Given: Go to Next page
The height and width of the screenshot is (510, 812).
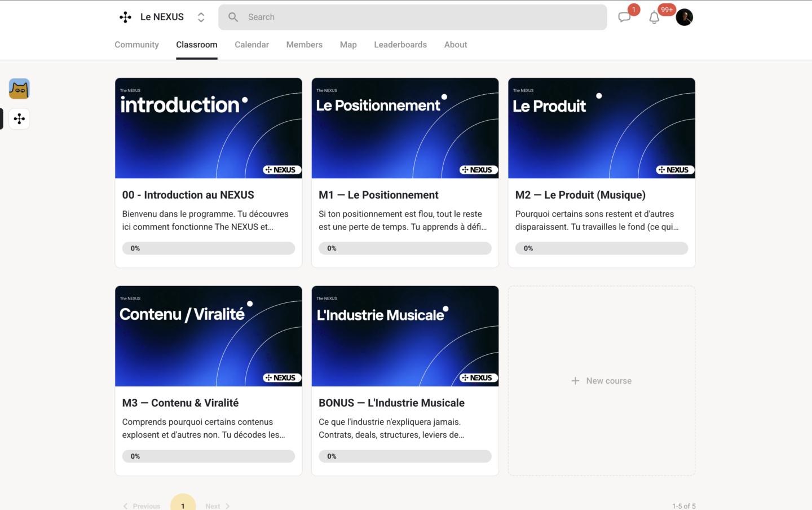Looking at the screenshot, I should tap(218, 506).
